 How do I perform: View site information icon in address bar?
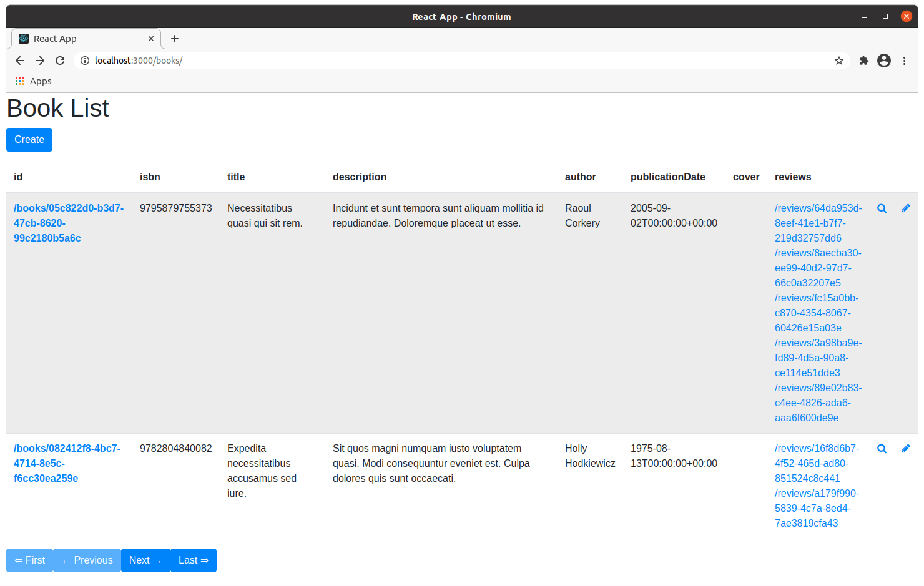coord(85,61)
